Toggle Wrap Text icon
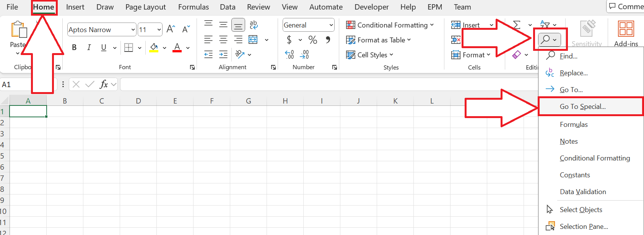Image resolution: width=644 pixels, height=235 pixels. coord(254,25)
